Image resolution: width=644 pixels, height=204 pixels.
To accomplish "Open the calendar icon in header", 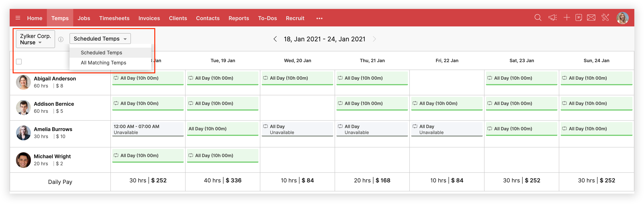I will [579, 18].
